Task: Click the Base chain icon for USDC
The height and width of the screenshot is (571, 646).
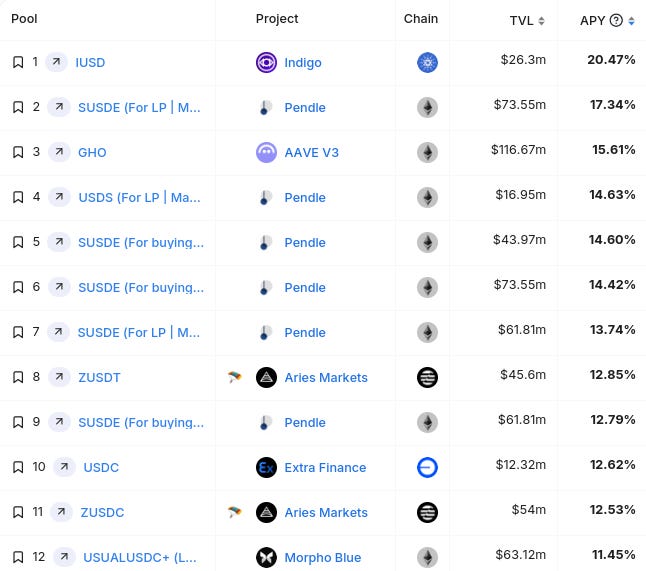Action: click(427, 467)
